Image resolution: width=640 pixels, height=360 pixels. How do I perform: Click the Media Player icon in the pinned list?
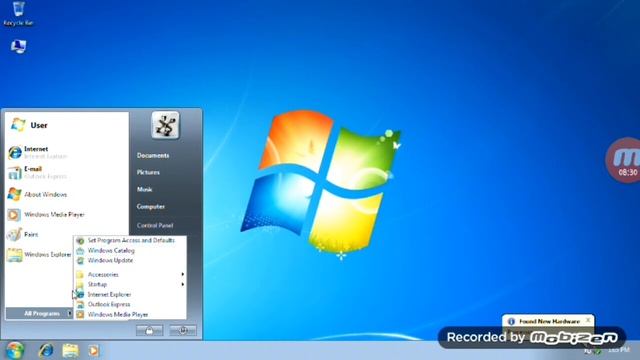point(13,215)
